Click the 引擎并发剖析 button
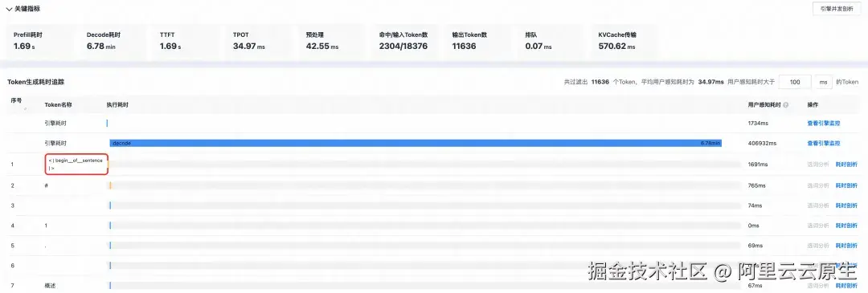This screenshot has height=293, width=868. point(837,9)
